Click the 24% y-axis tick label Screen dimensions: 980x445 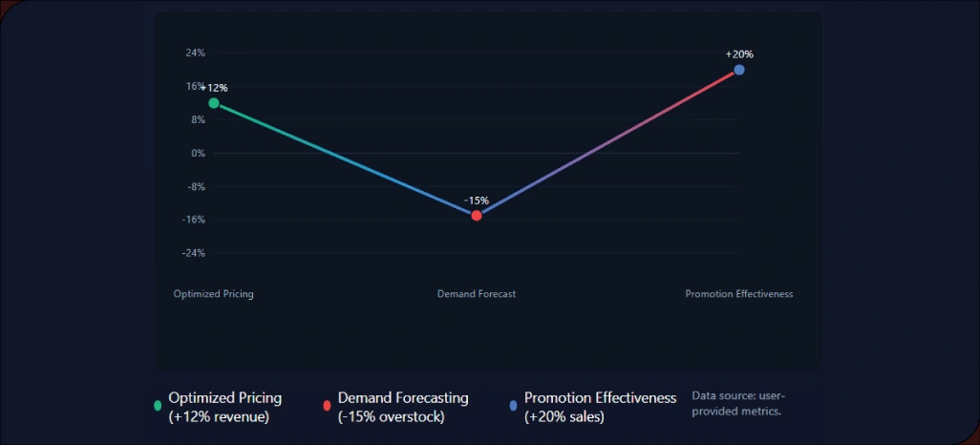click(195, 53)
